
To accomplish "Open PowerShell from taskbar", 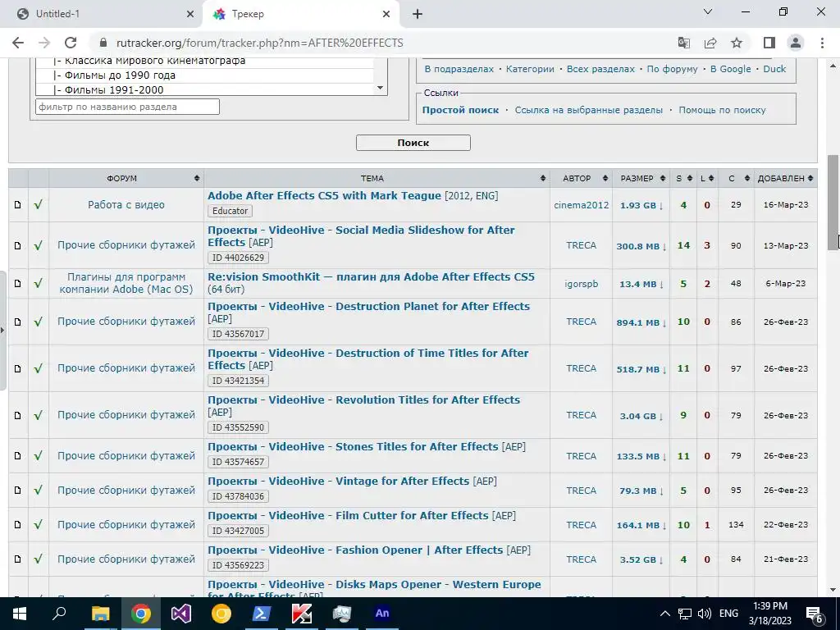I will 262,614.
